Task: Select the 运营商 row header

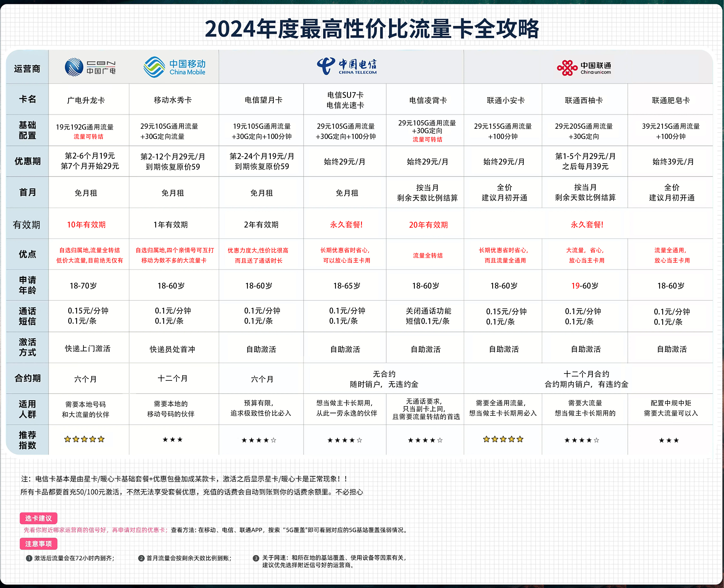Action: 27,69
